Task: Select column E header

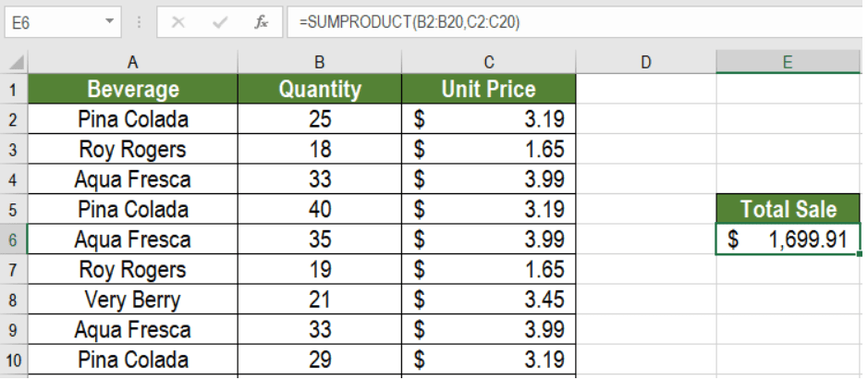Action: click(x=787, y=62)
